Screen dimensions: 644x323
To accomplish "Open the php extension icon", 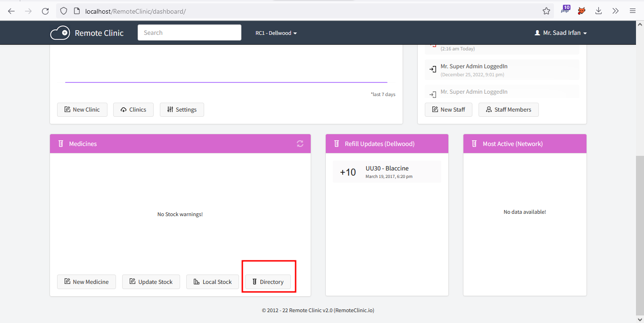I will tap(565, 9).
